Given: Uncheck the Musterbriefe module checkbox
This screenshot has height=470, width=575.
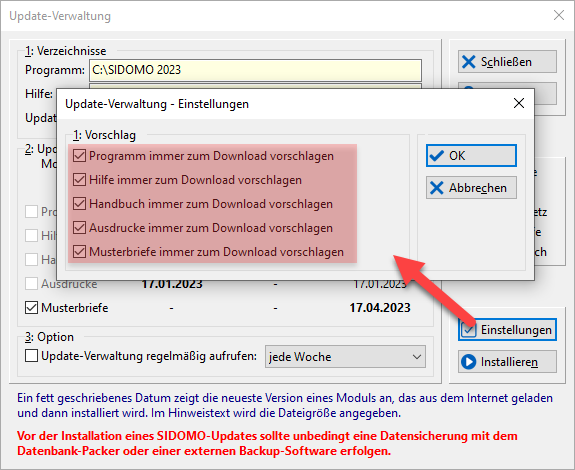Looking at the screenshot, I should (32, 308).
